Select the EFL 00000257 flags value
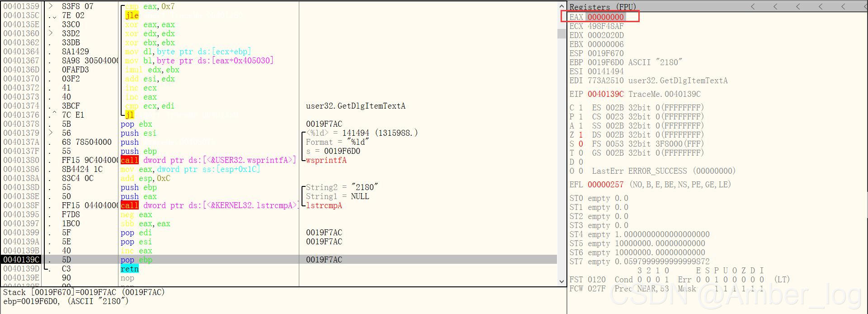 coord(606,185)
